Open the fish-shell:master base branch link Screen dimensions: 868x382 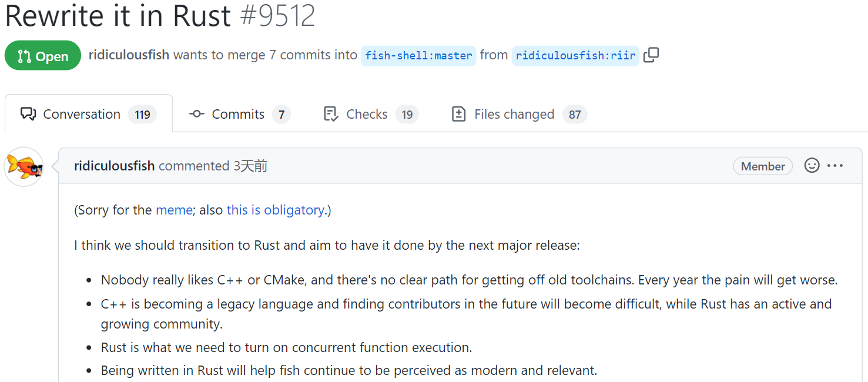pyautogui.click(x=418, y=56)
